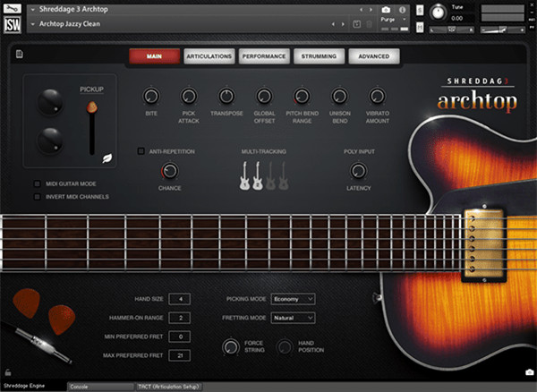
Task: Open the TACT (Articulation Setup) tab
Action: click(x=168, y=387)
